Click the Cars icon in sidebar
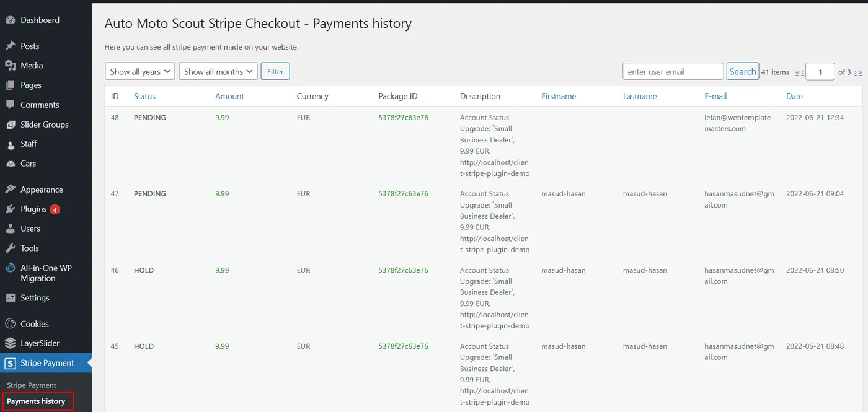This screenshot has height=412, width=868. coord(10,164)
